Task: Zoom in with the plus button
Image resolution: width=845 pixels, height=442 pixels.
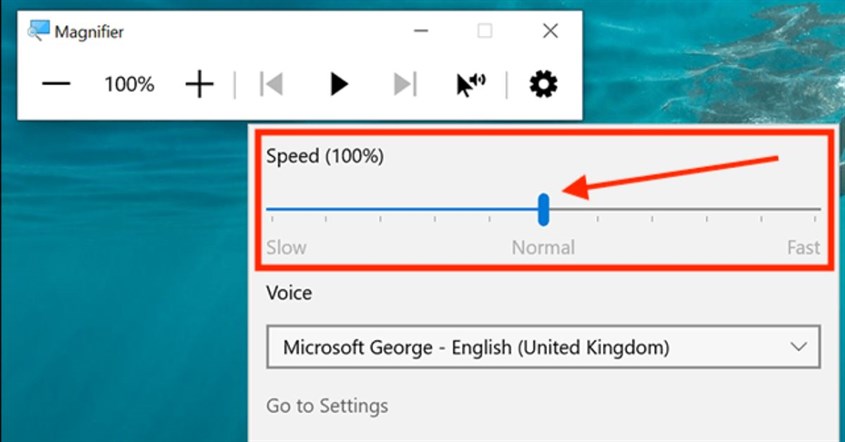Action: pos(199,84)
